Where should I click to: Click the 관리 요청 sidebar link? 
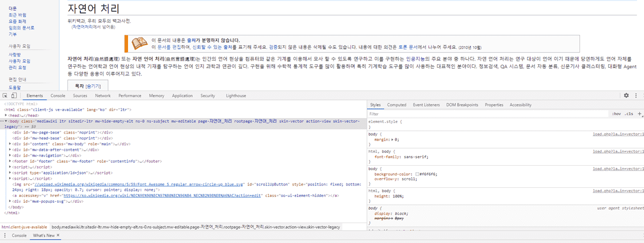pyautogui.click(x=17, y=68)
